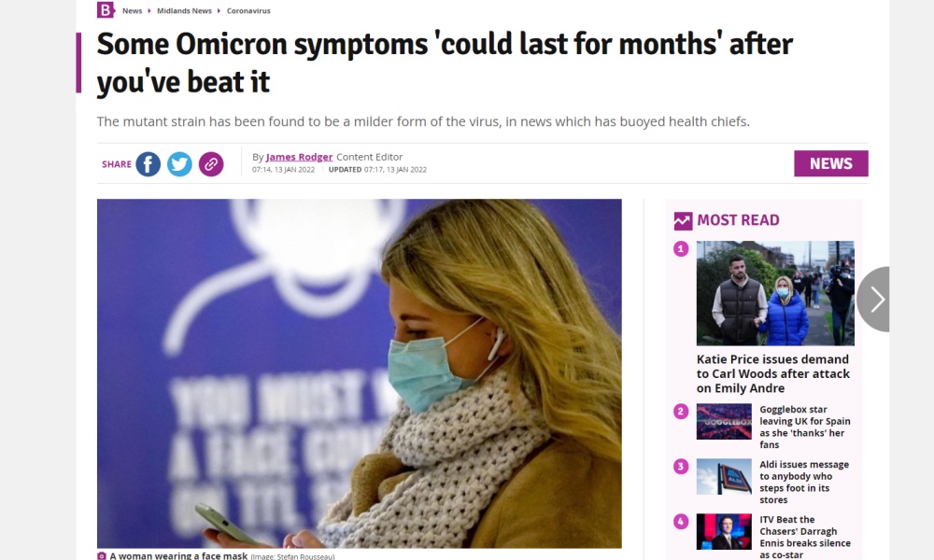Select the number 1 most read badge
934x560 pixels.
coord(681,249)
